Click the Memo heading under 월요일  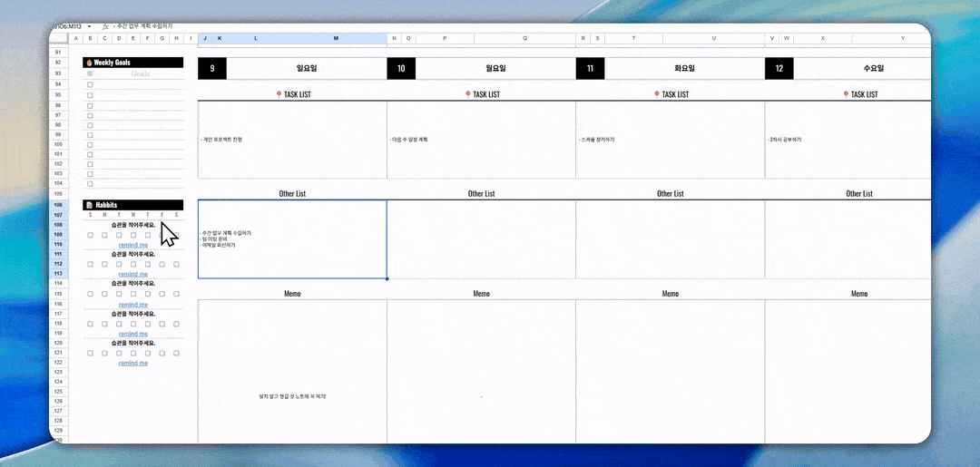point(481,294)
